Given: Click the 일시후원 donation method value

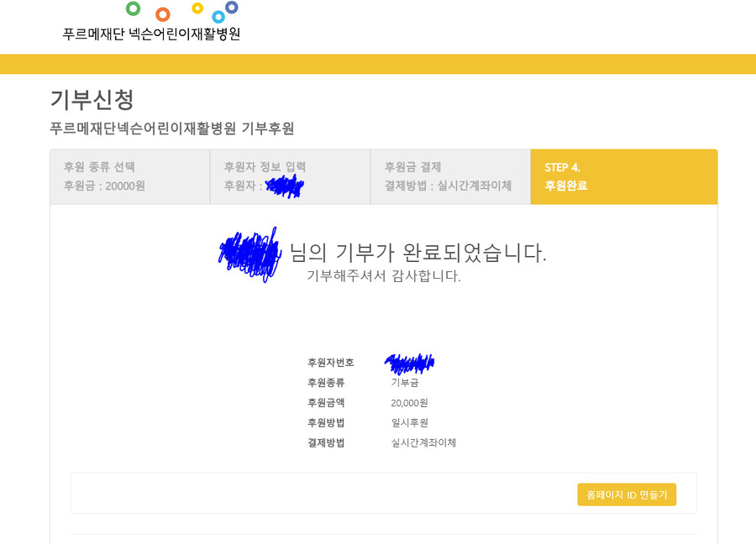Looking at the screenshot, I should coord(409,423).
